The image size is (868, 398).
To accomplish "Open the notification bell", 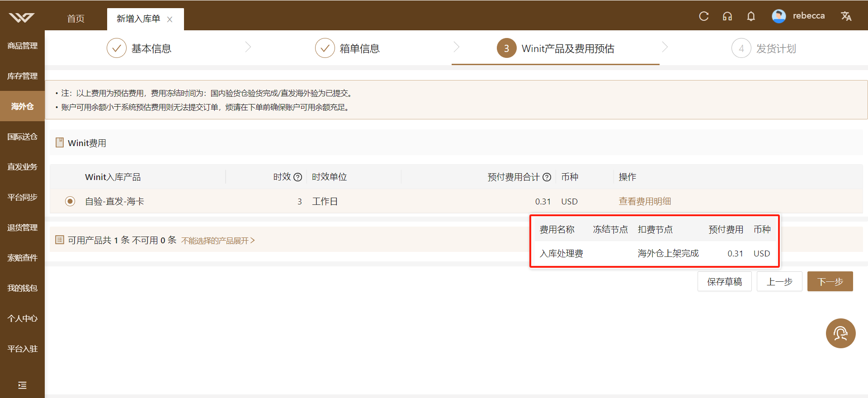I will point(751,16).
